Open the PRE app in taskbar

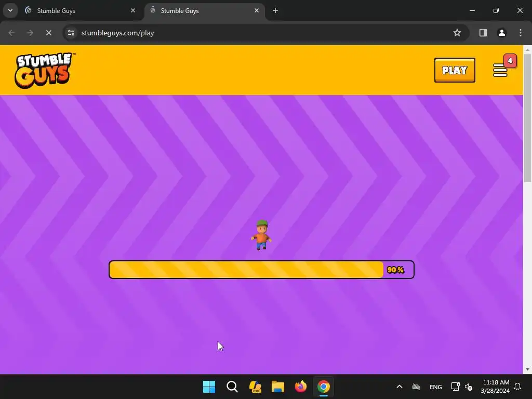pos(255,387)
